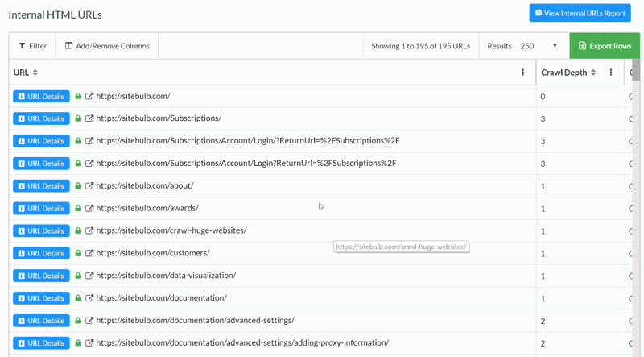Click 'Showing 1 to 195 of 195 URLs' text
This screenshot has width=644, height=357.
[x=420, y=46]
